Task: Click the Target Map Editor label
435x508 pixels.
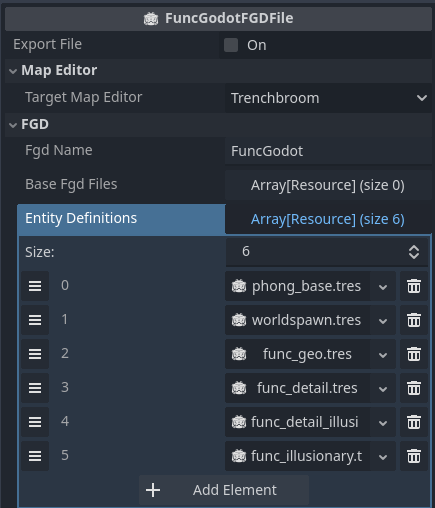Action: pyautogui.click(x=84, y=97)
